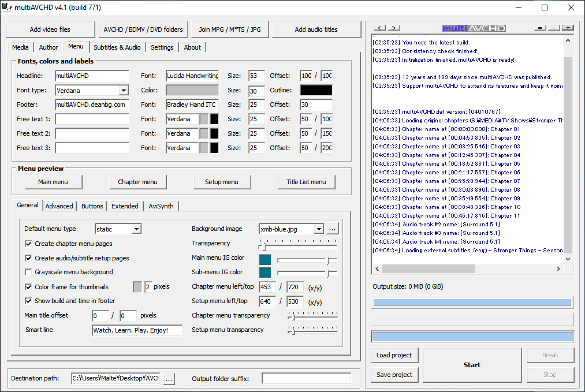
Task: Click AVCHD / BDMV / DVD folders button
Action: tap(143, 29)
